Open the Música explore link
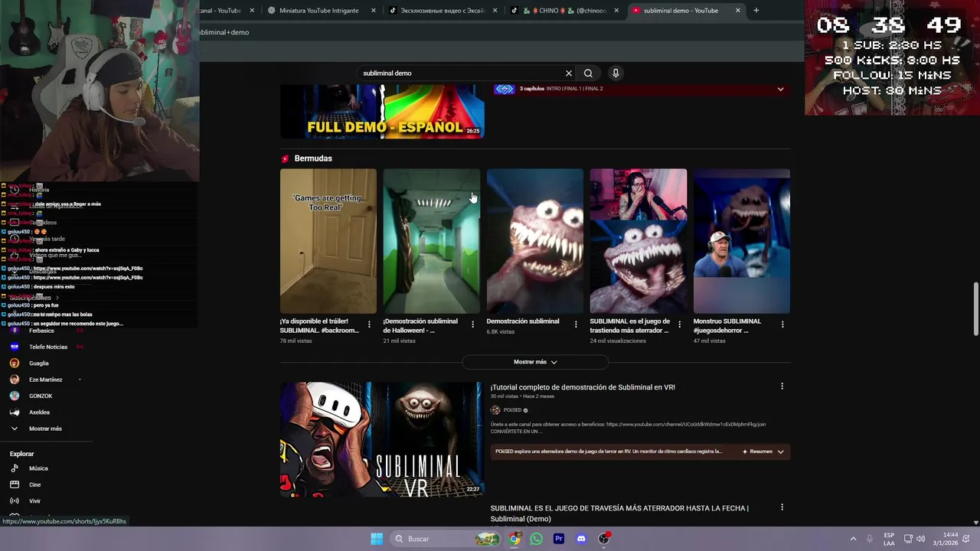 click(38, 468)
